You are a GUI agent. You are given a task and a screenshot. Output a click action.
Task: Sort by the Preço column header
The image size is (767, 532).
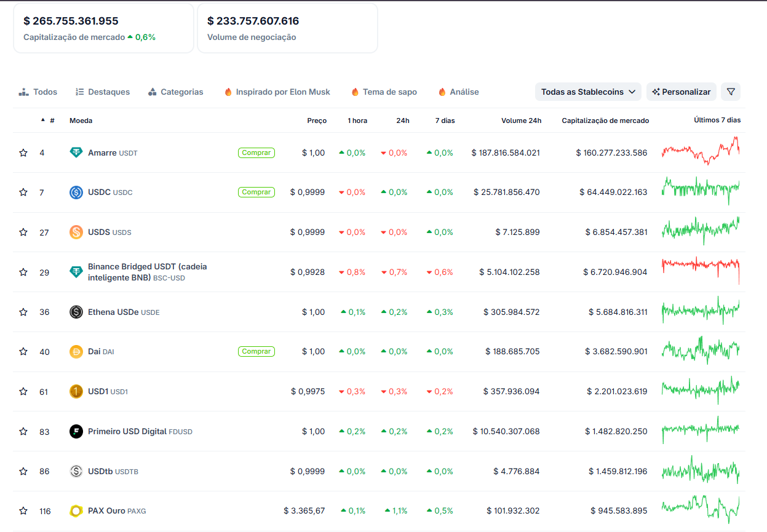317,121
